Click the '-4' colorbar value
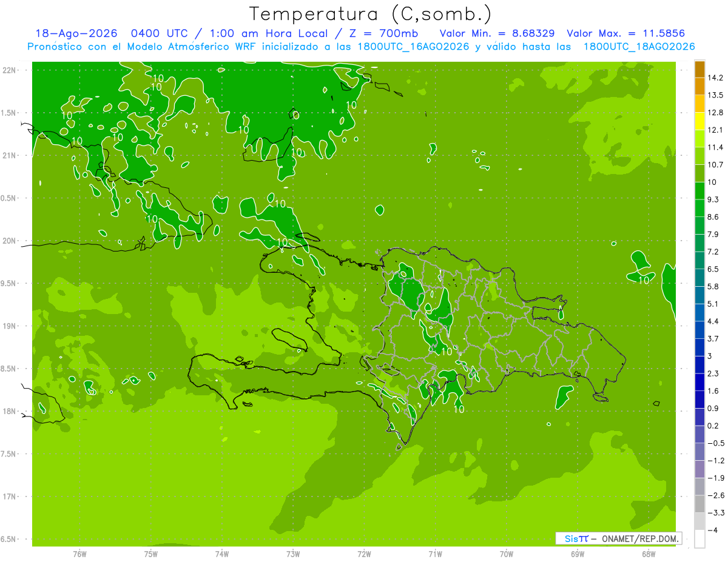 [x=712, y=530]
